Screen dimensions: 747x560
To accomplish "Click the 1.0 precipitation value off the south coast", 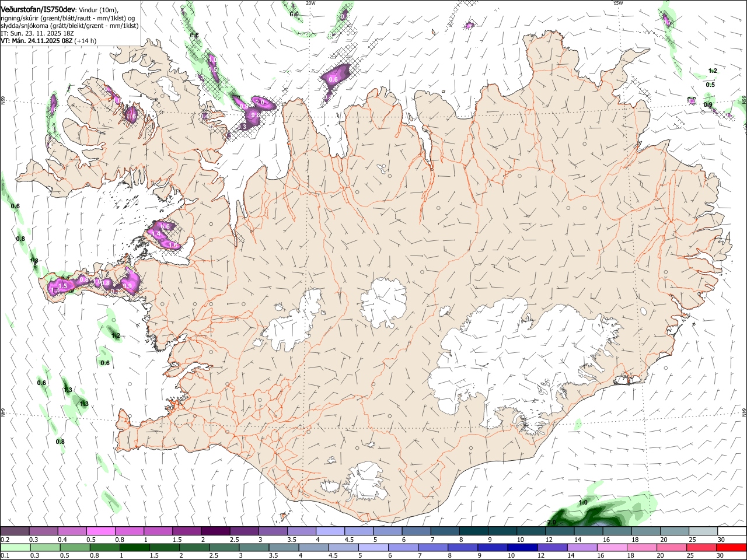I will (x=583, y=502).
